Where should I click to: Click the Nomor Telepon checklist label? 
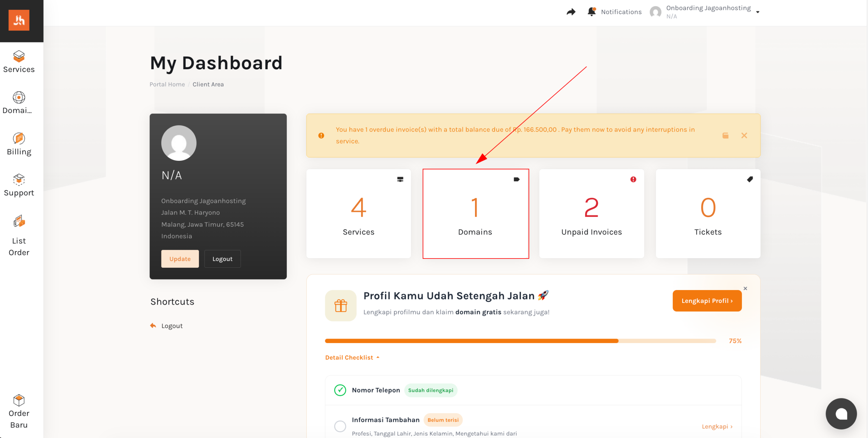coord(376,390)
